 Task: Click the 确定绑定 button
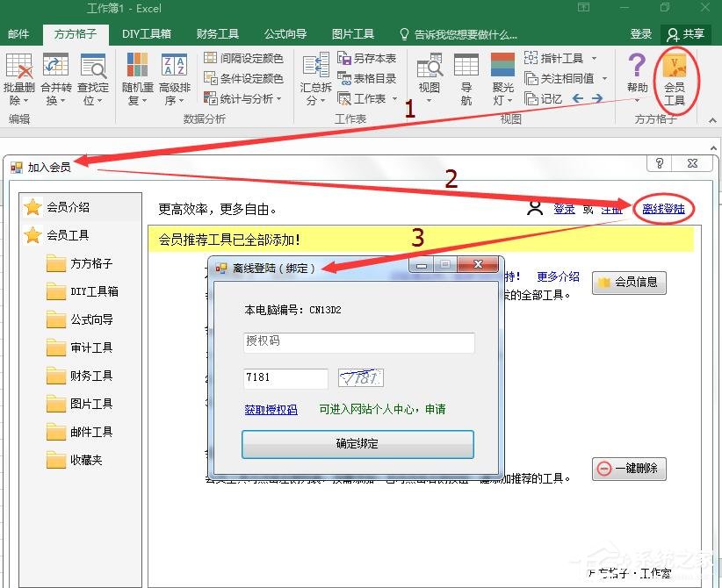coord(357,444)
